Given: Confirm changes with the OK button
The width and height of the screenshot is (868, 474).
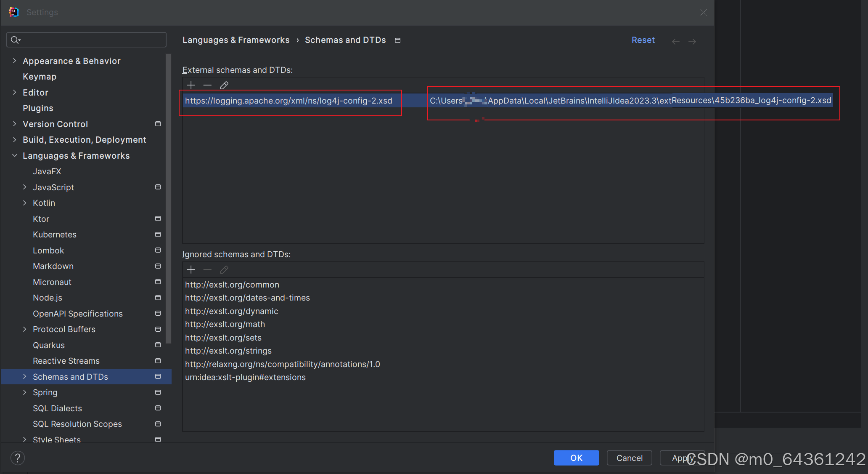Looking at the screenshot, I should [x=576, y=458].
